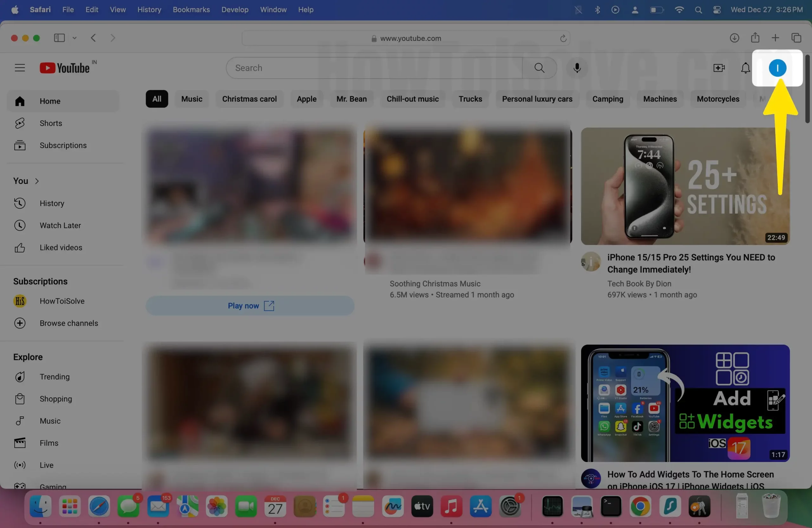
Task: Open iPhone 15 Pro 25 Settings thumbnail
Action: pyautogui.click(x=685, y=186)
